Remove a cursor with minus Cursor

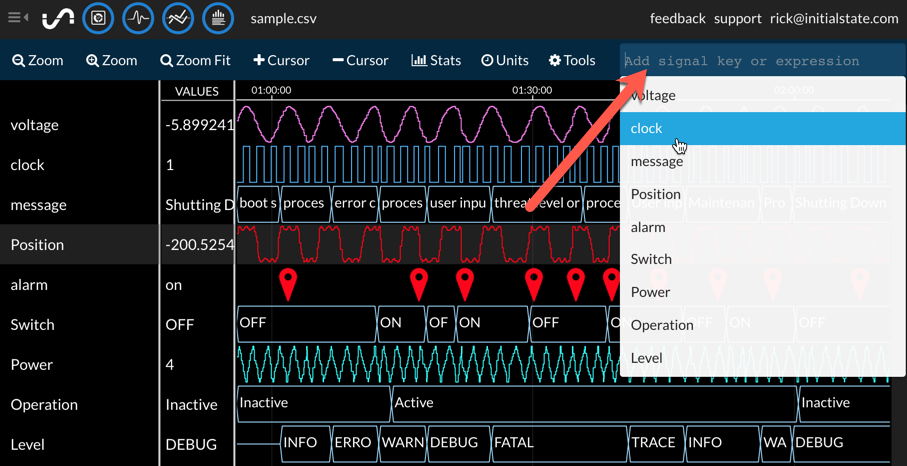click(x=360, y=61)
